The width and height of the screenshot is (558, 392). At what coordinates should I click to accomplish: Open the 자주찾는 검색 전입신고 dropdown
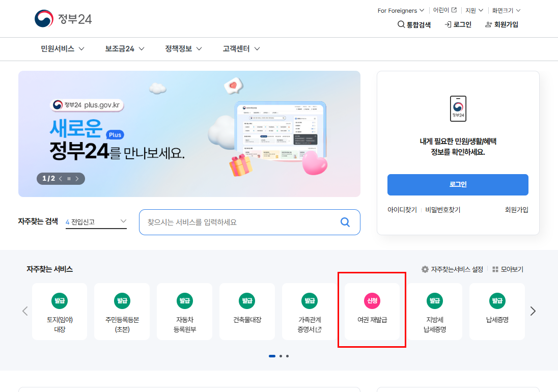(96, 222)
